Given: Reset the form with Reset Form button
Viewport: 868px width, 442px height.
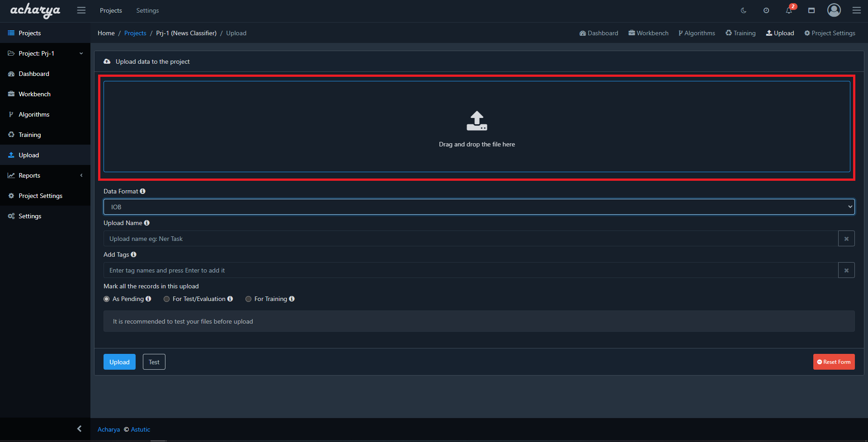Looking at the screenshot, I should coord(834,362).
